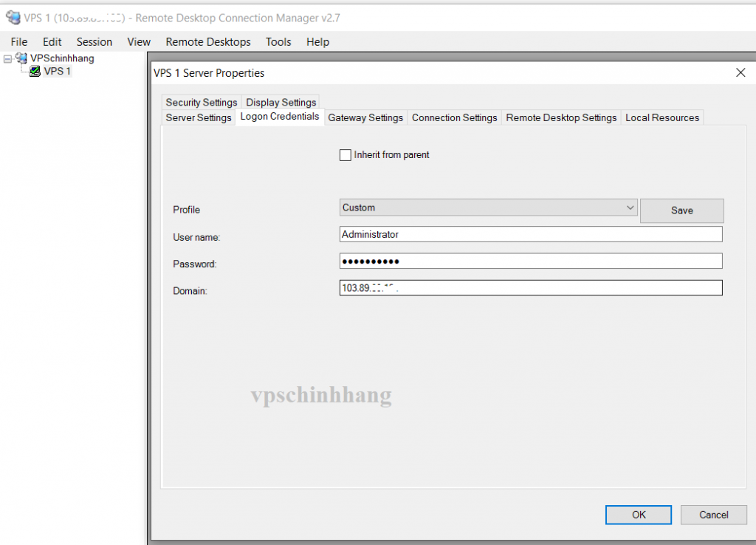756x545 pixels.
Task: Click the Password input field
Action: (531, 261)
